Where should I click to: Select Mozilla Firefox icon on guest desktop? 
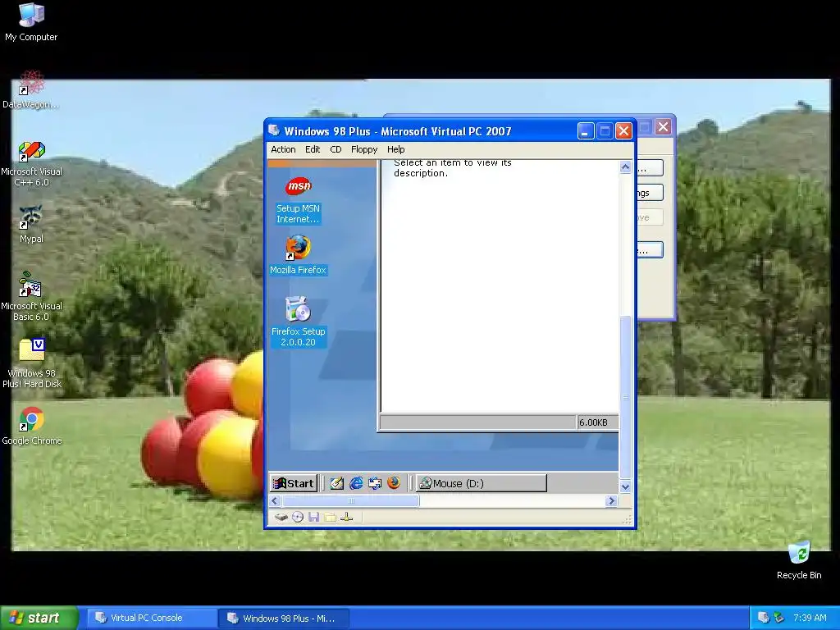(298, 256)
